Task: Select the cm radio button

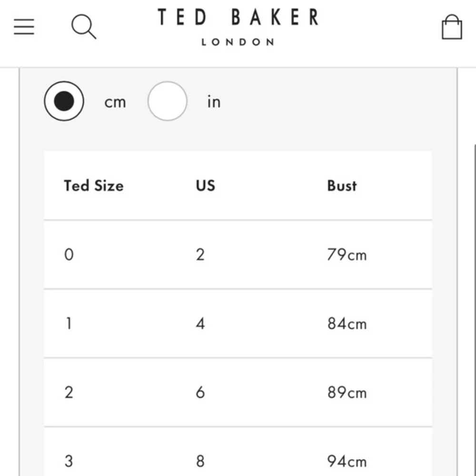Action: click(64, 101)
